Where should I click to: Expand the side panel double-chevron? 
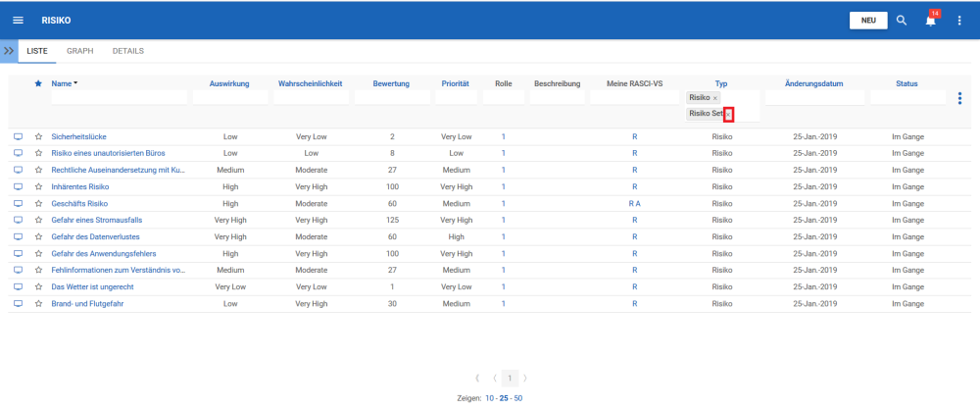pyautogui.click(x=9, y=51)
